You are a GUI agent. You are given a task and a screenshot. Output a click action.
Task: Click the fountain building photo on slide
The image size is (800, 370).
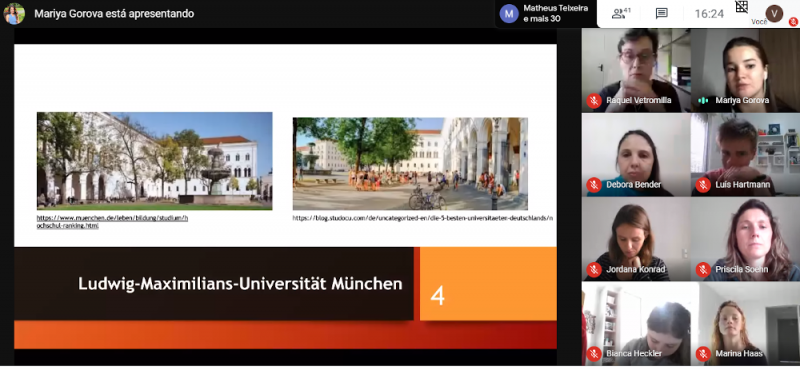[155, 161]
